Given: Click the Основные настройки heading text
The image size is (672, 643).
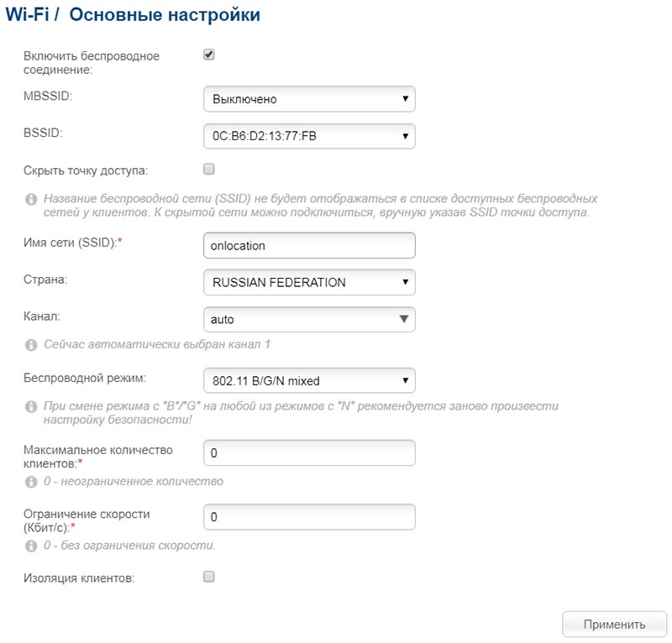Looking at the screenshot, I should [x=165, y=14].
